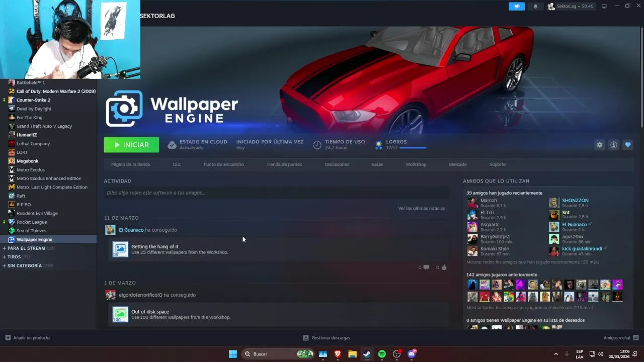Select Sea of Thieves in library

tap(31, 231)
